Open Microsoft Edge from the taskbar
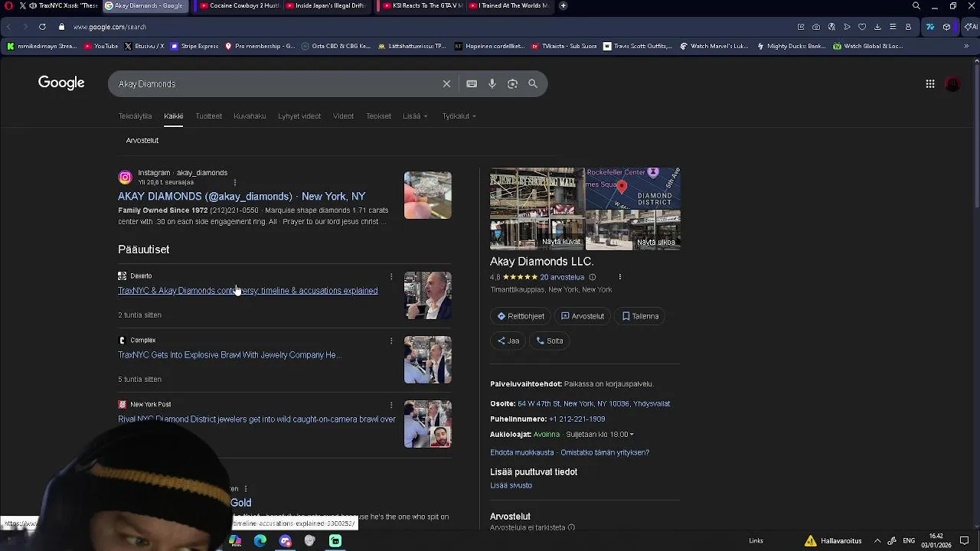 click(x=260, y=540)
